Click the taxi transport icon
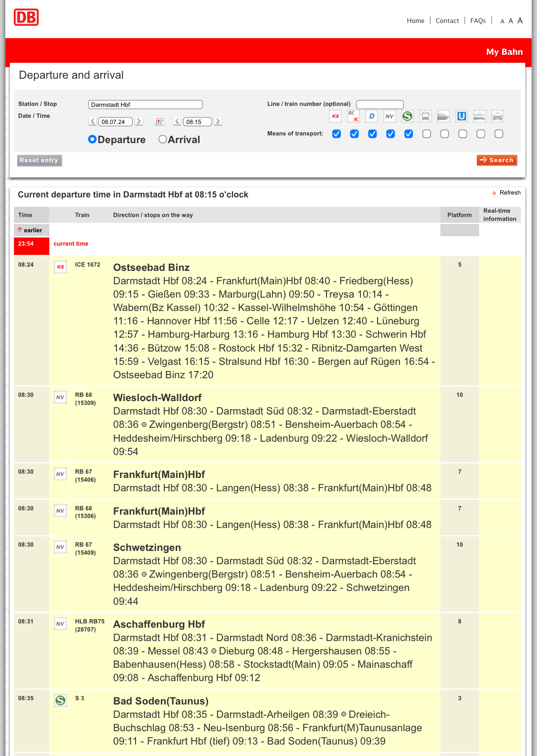This screenshot has width=537, height=756. tap(497, 116)
